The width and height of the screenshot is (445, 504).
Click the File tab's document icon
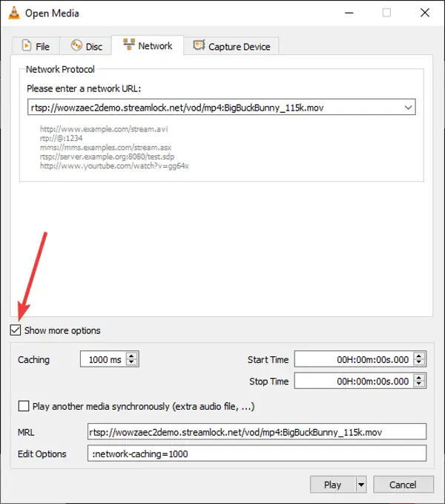tap(26, 45)
